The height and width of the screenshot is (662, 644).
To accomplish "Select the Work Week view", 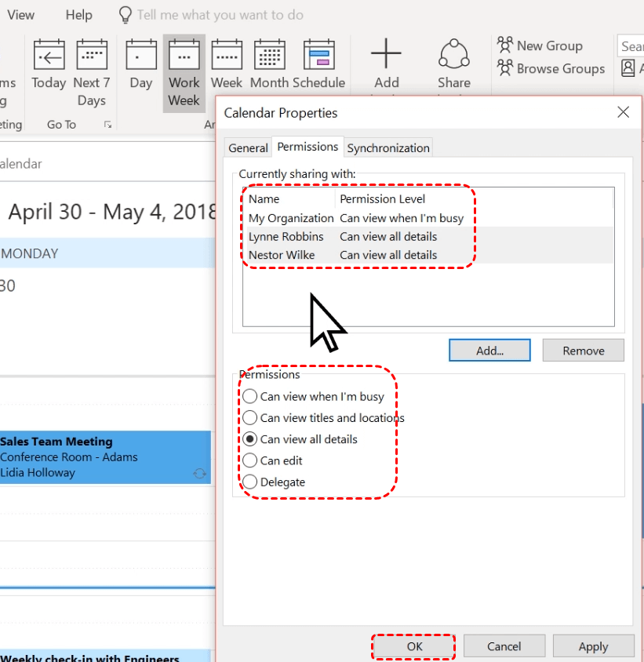I will (184, 73).
